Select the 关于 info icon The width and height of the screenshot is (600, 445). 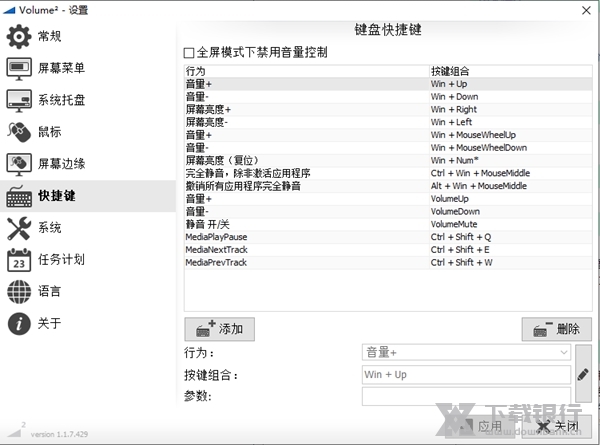pos(19,324)
